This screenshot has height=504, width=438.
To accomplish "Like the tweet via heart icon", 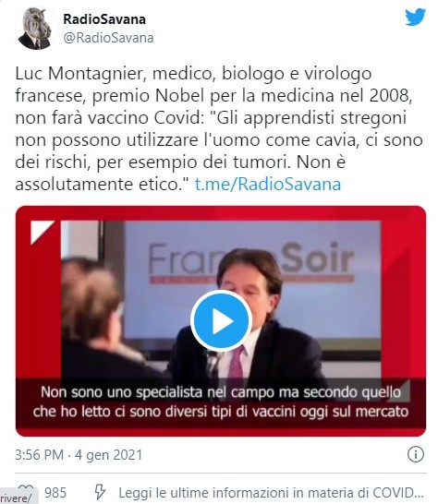I will pos(26,490).
